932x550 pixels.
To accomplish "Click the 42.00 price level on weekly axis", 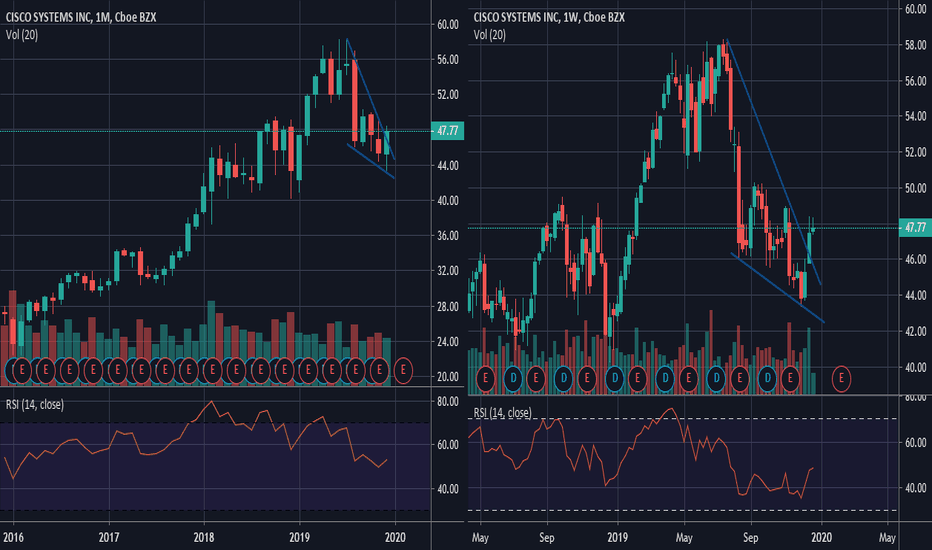I will pyautogui.click(x=915, y=331).
